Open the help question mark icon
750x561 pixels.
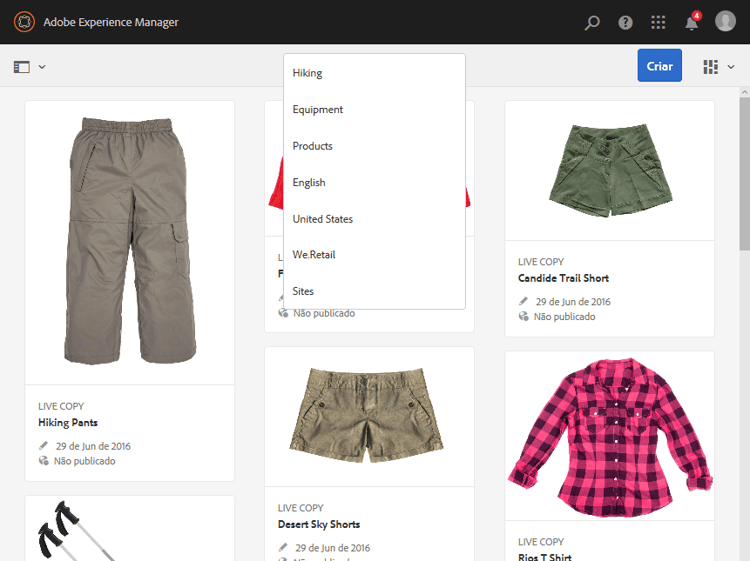click(625, 22)
